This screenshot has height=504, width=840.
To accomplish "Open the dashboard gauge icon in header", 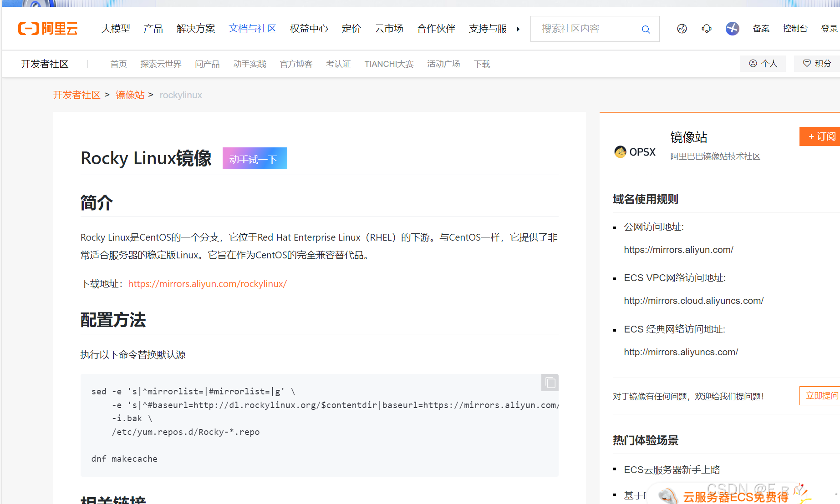I will (x=682, y=29).
